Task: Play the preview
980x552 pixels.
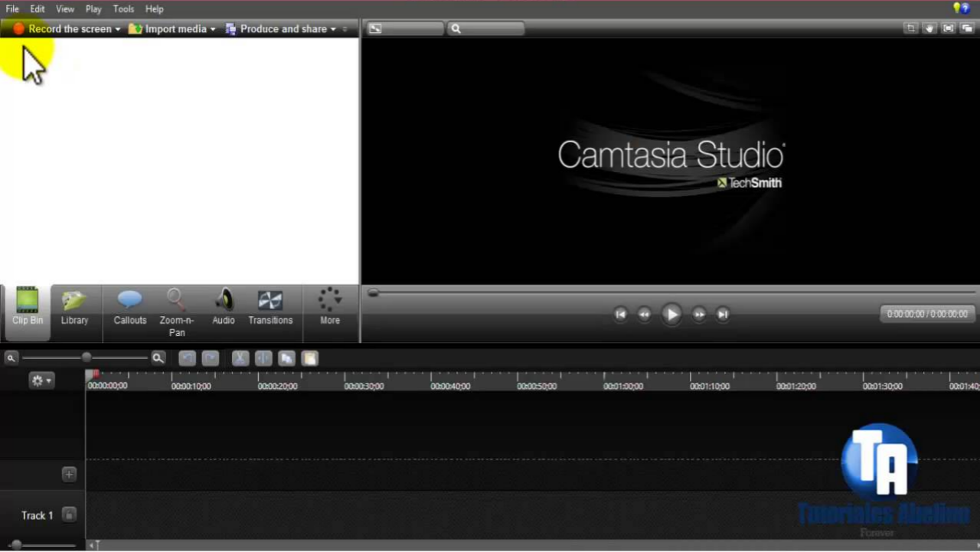Action: [671, 314]
